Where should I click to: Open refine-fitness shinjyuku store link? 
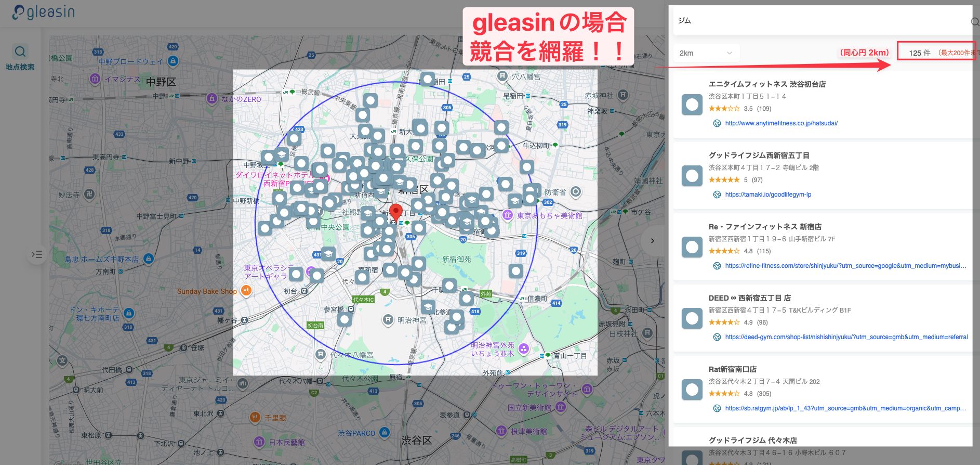[x=845, y=266]
